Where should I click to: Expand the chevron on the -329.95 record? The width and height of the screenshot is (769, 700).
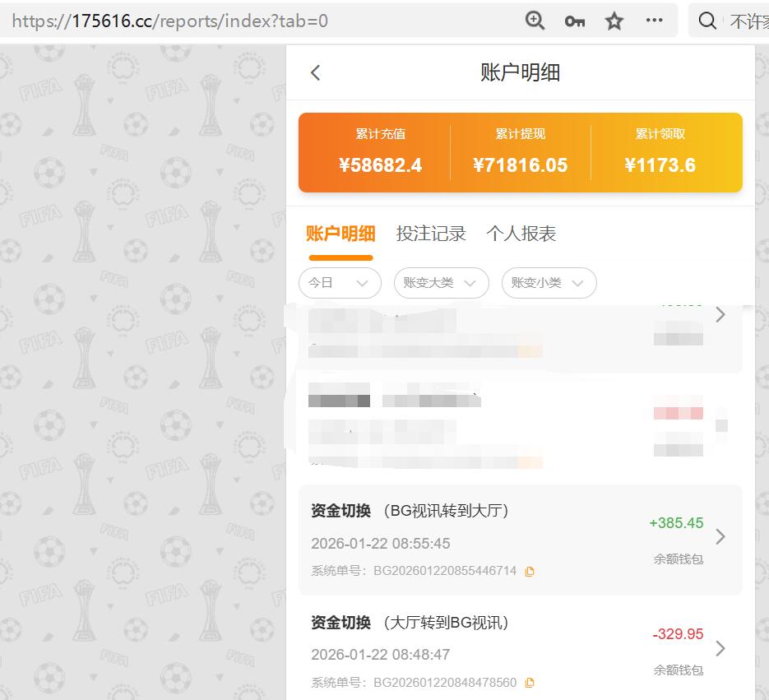(720, 648)
